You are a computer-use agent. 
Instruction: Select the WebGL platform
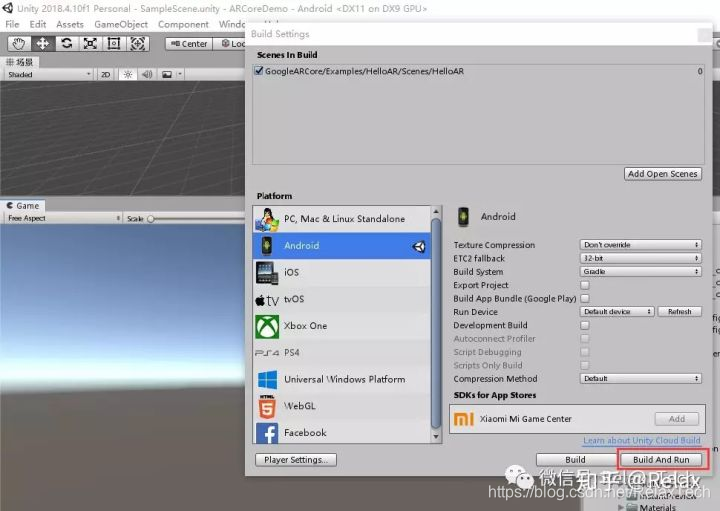342,406
